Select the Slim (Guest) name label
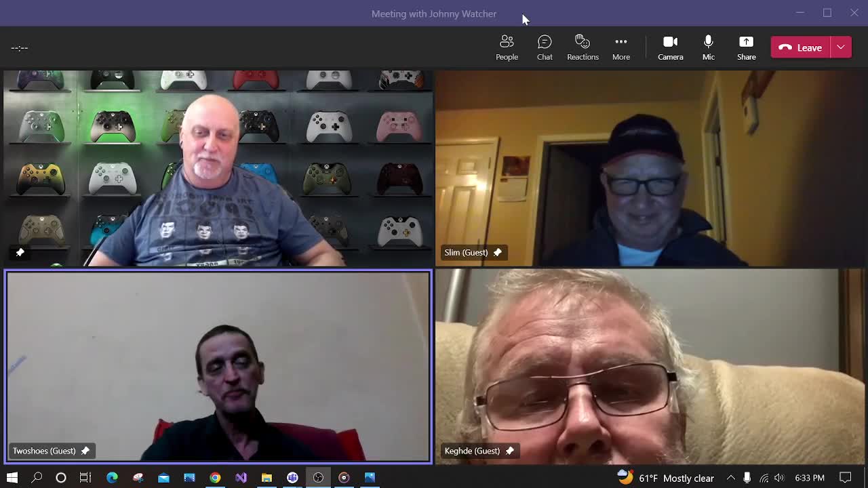The height and width of the screenshot is (488, 868). point(466,253)
